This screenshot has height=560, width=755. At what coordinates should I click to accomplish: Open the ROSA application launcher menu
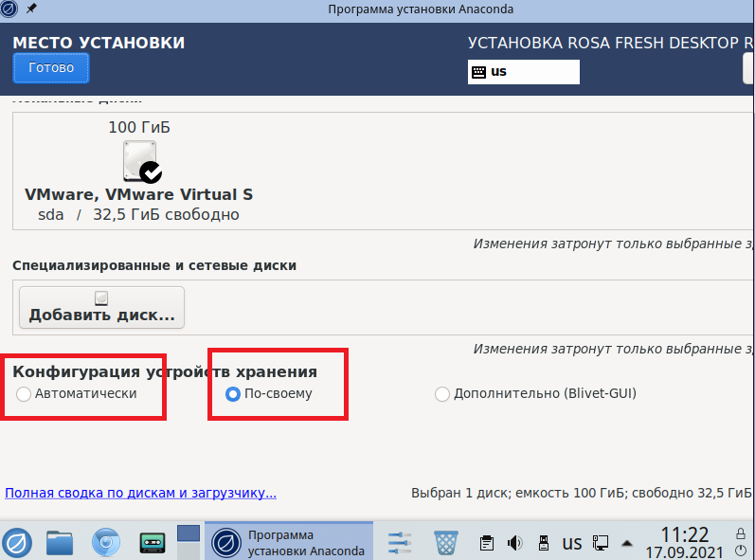(x=17, y=543)
